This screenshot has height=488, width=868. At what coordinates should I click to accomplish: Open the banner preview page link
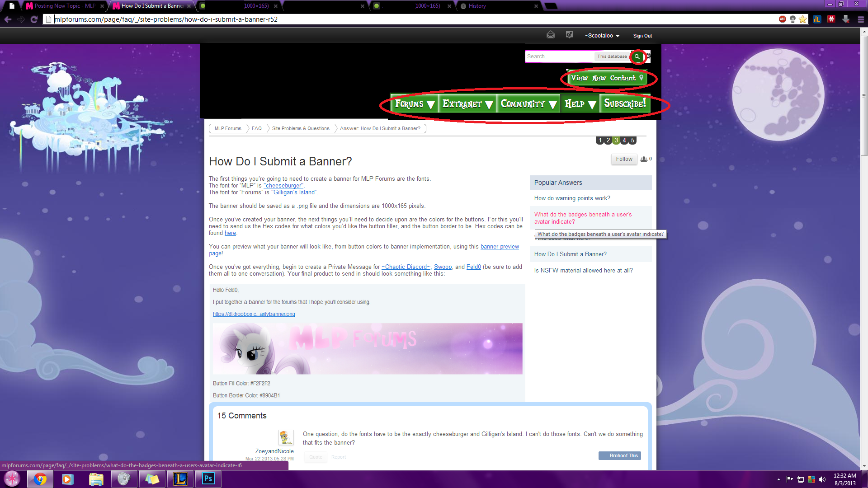[500, 247]
